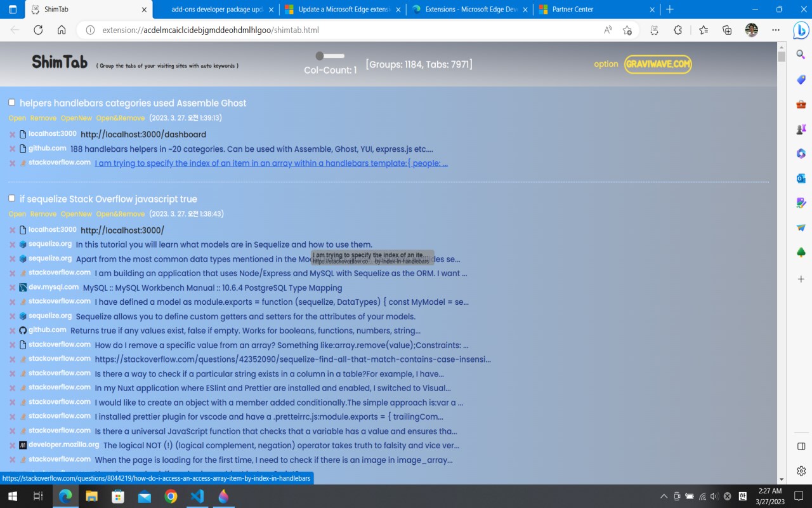
Task: Switch to 'Update a Microsoft Edge extension' tab
Action: 343,10
